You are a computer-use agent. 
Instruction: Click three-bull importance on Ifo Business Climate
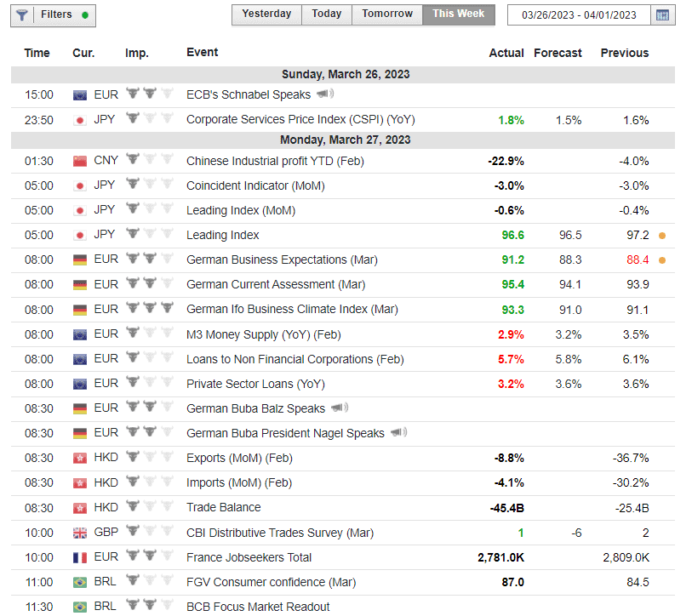[x=150, y=307]
